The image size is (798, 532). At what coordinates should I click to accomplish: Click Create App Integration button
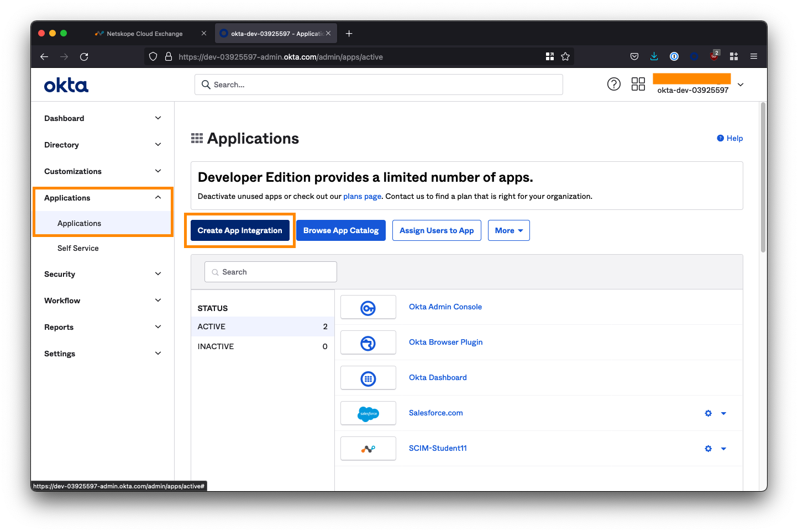pyautogui.click(x=240, y=230)
